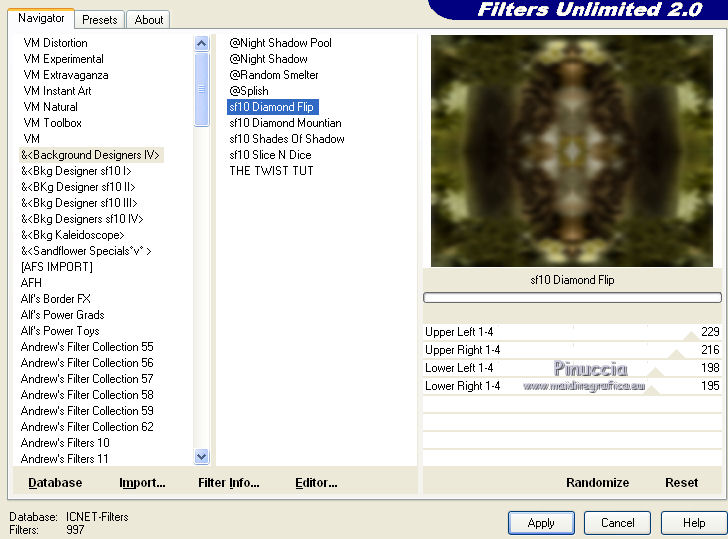Image resolution: width=728 pixels, height=539 pixels.
Task: Select the VM Toolbox category
Action: point(52,123)
